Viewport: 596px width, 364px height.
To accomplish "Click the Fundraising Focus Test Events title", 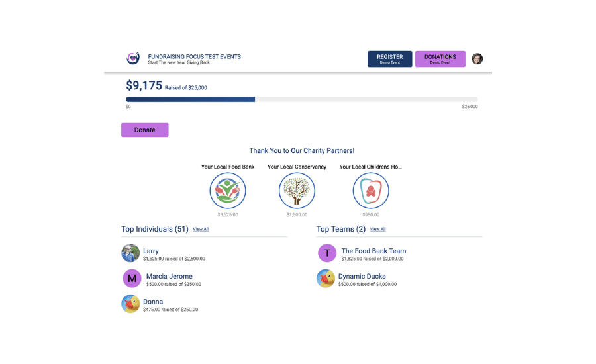I will click(194, 56).
